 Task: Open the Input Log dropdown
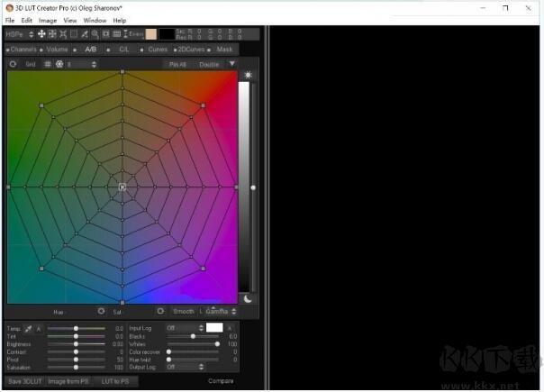pyautogui.click(x=184, y=328)
